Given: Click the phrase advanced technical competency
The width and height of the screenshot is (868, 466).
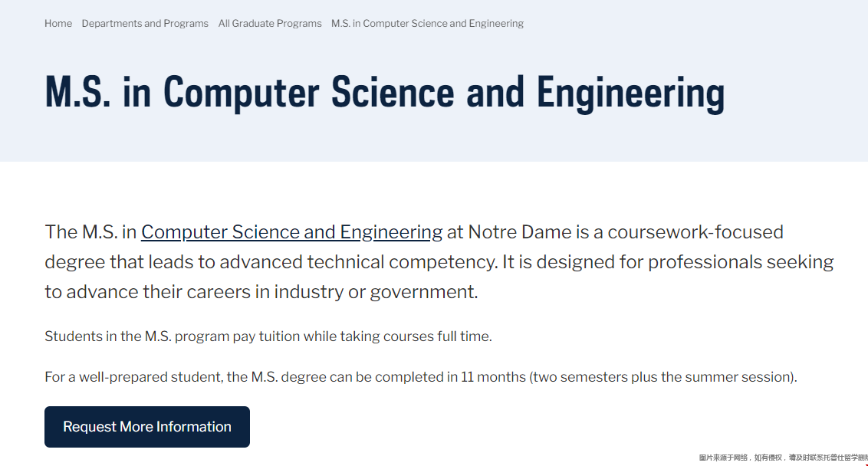Looking at the screenshot, I should pos(358,262).
